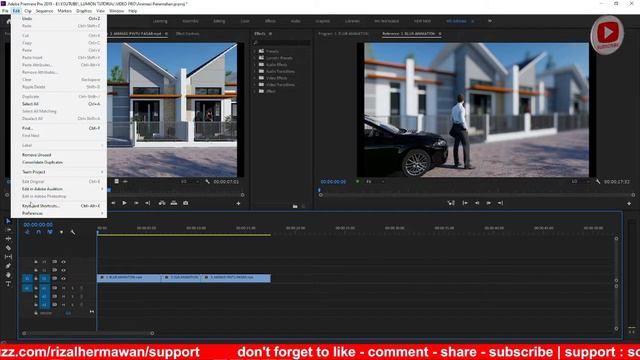This screenshot has width=640, height=360.
Task: Choose Undo from the Edit menu
Action: click(x=60, y=19)
